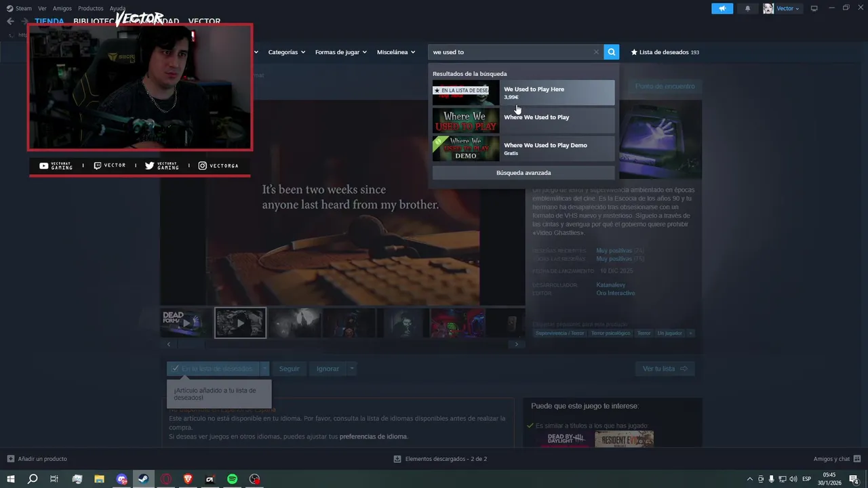Screen dimensions: 868x488
Task: Expand the 'Miscelánea' dropdown menu
Action: [396, 52]
